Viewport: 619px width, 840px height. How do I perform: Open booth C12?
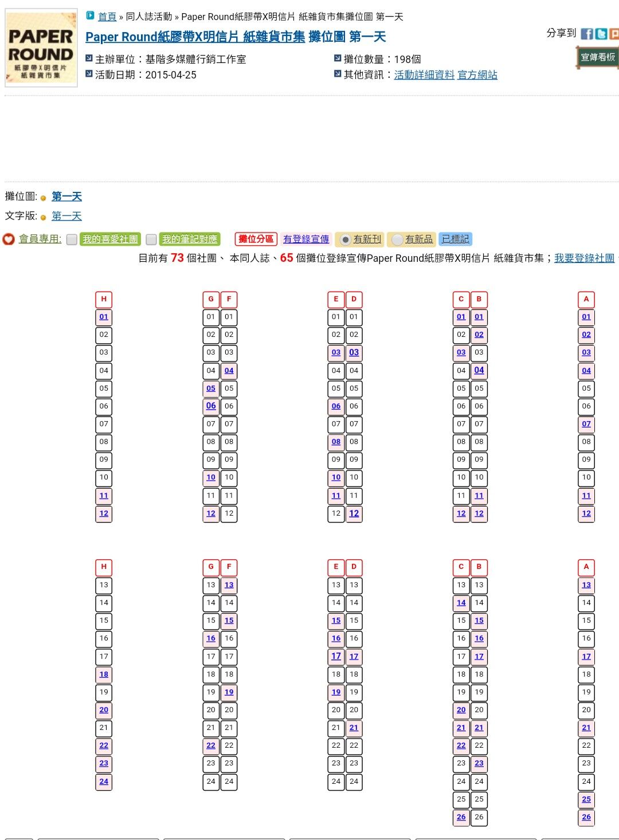(461, 513)
